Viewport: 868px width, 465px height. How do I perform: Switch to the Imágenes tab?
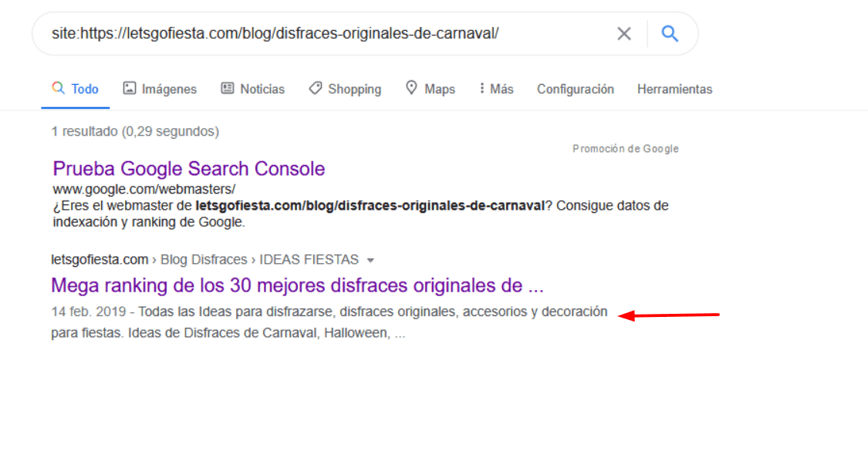(x=160, y=89)
